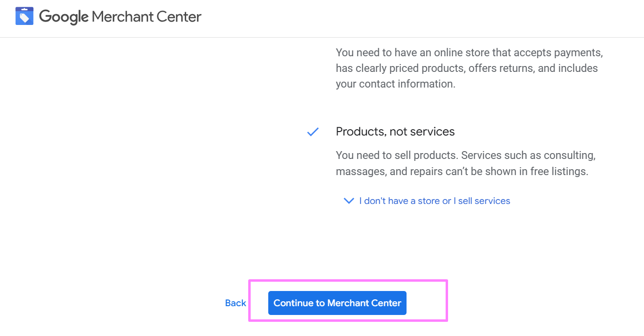Click the Continue to Merchant Center button

coord(337,303)
